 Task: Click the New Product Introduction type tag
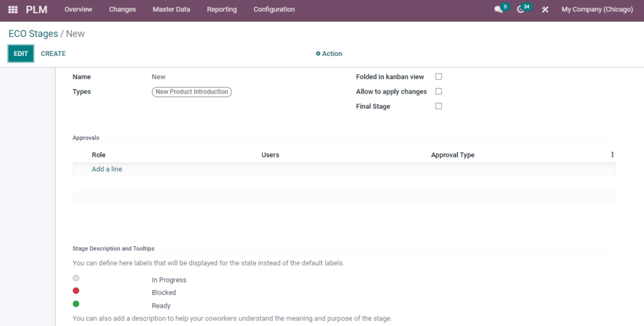(x=192, y=92)
